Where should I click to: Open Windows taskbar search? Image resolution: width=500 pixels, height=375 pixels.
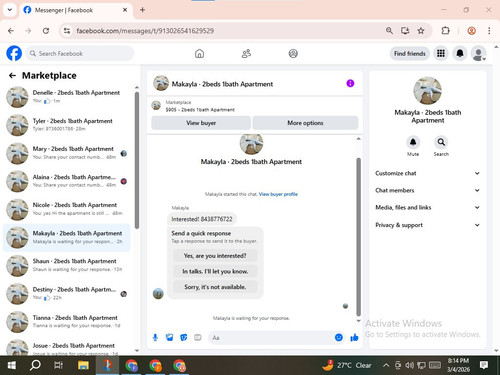[35, 365]
